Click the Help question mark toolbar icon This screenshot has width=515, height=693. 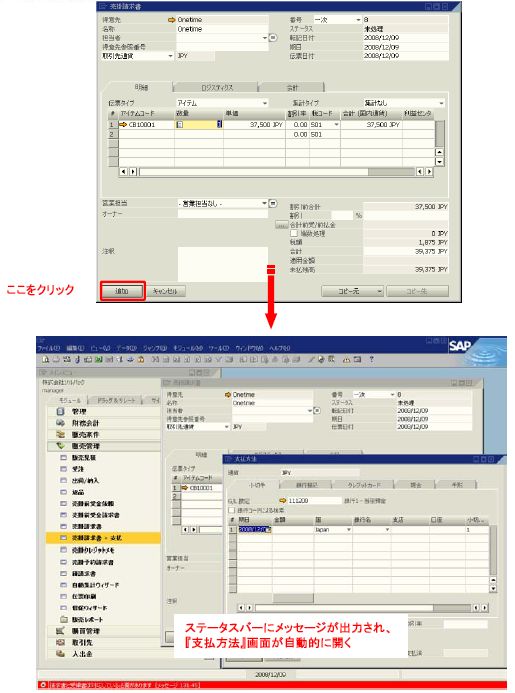[x=371, y=359]
